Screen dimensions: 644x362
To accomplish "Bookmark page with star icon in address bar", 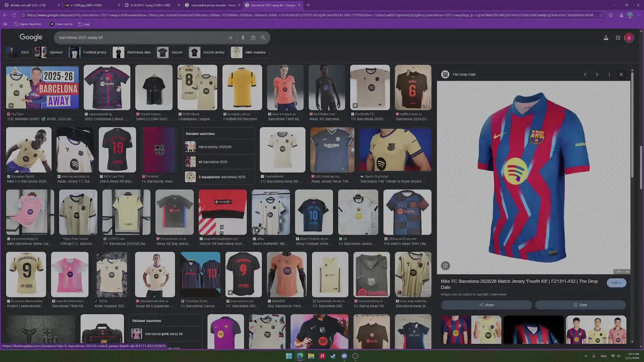I will (601, 15).
